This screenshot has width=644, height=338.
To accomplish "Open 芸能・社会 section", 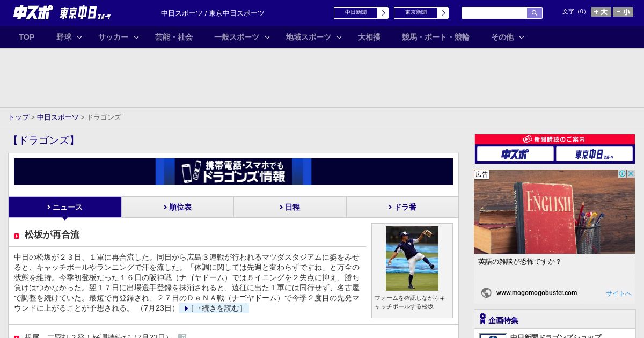I will pyautogui.click(x=174, y=37).
